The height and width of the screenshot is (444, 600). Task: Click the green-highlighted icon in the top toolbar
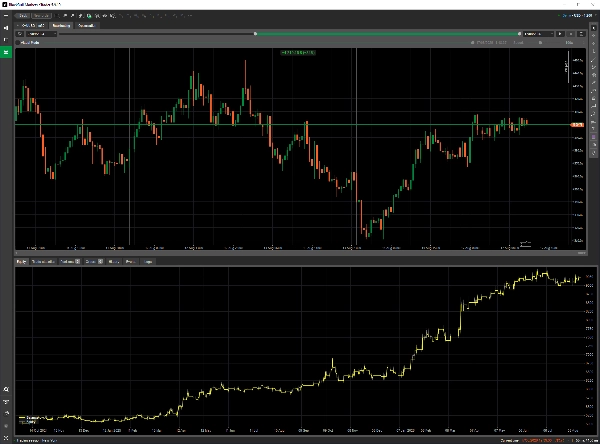click(x=89, y=16)
